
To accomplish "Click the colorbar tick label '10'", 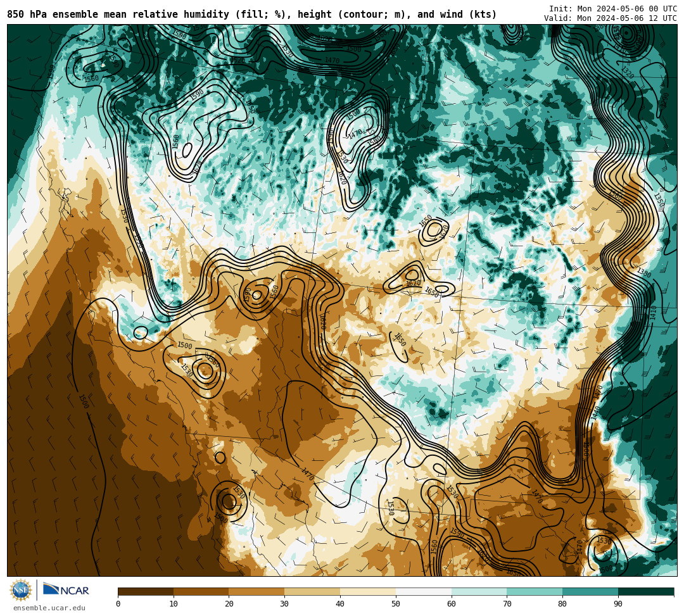I will click(174, 604).
